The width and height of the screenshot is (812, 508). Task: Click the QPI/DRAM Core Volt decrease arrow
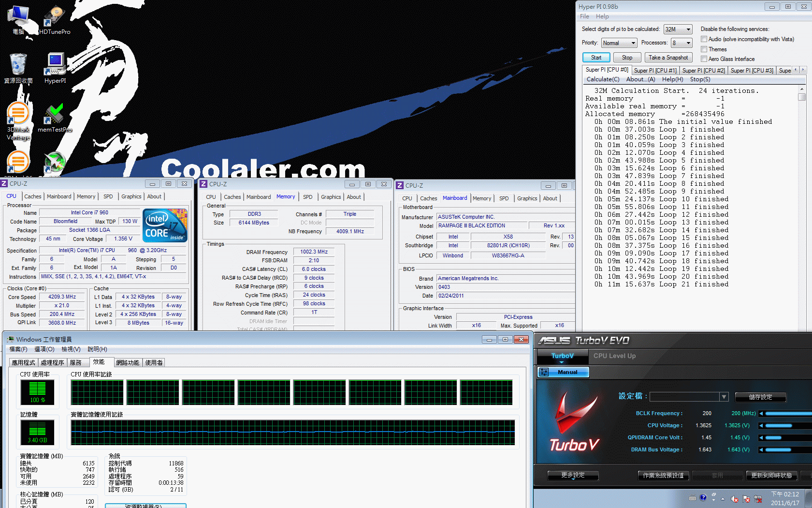(x=761, y=438)
